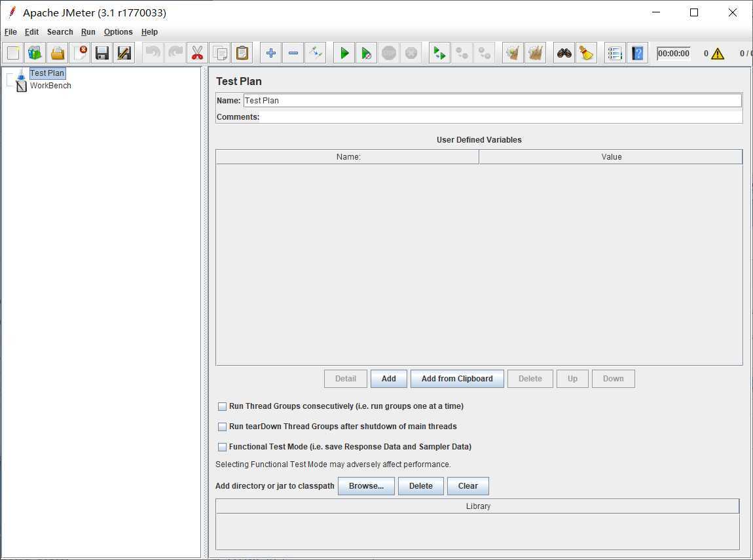Open the Function Helper list icon
Screen dimensions: 753x560
614,54
